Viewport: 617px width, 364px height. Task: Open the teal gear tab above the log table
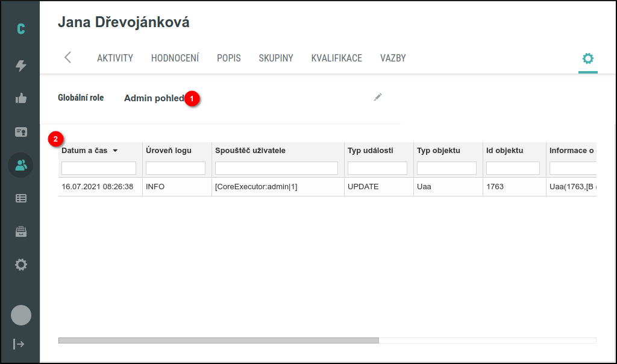587,57
